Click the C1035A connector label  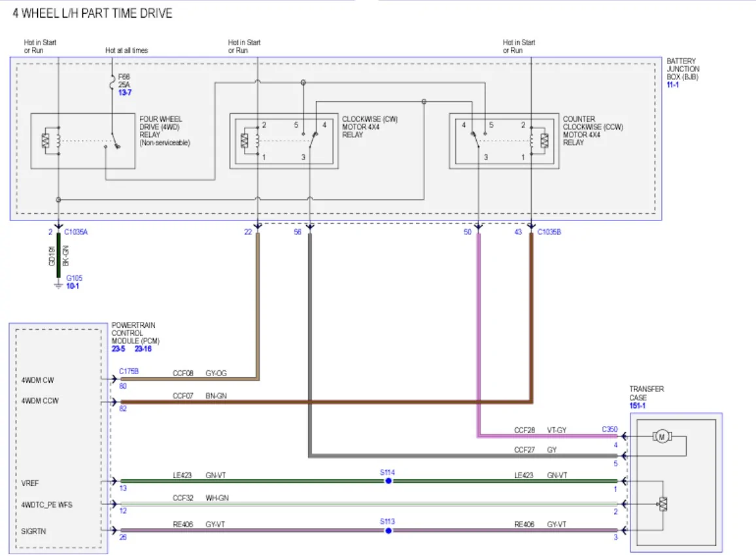point(76,232)
